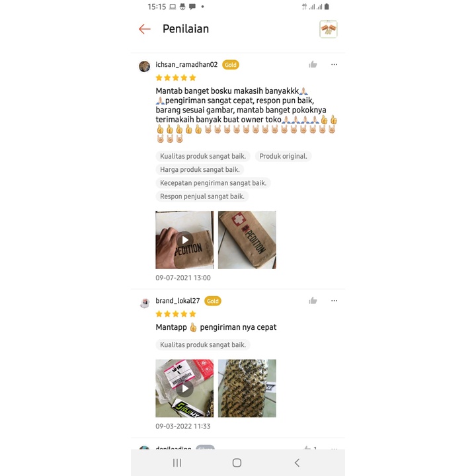This screenshot has height=476, width=476.
Task: Play brand_lokal27's review video
Action: [x=184, y=388]
